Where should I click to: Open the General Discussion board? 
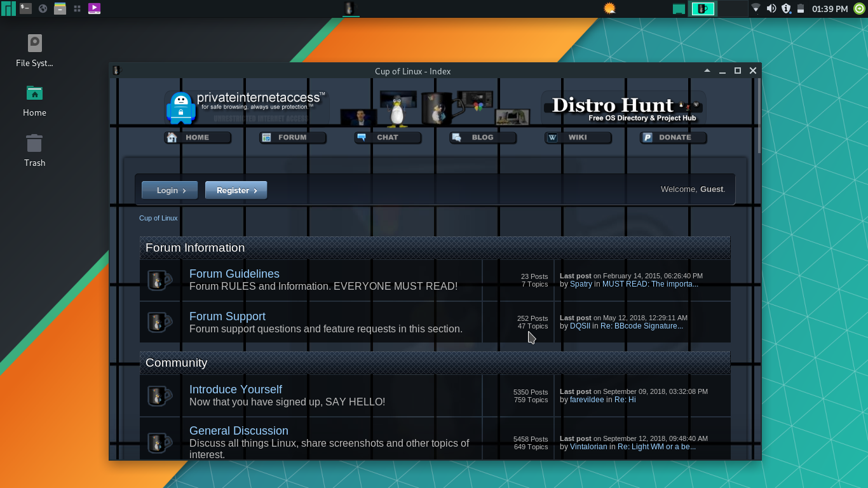[x=239, y=431]
